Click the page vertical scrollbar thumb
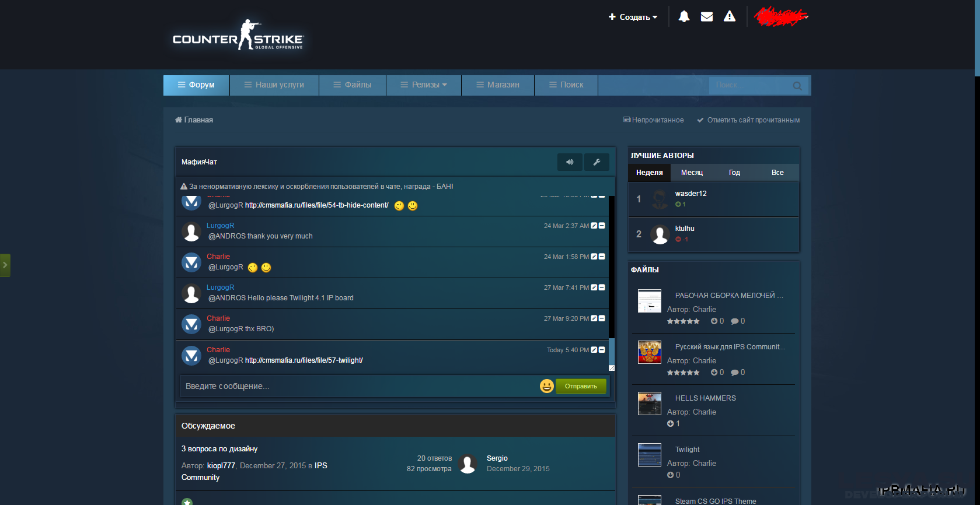This screenshot has height=505, width=980. click(977, 38)
